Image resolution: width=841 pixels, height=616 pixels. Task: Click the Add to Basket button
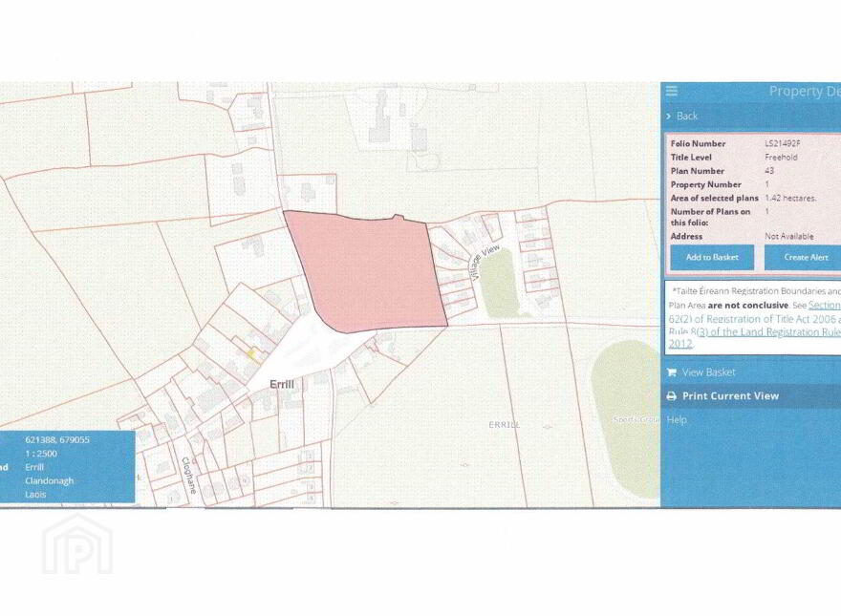[712, 257]
